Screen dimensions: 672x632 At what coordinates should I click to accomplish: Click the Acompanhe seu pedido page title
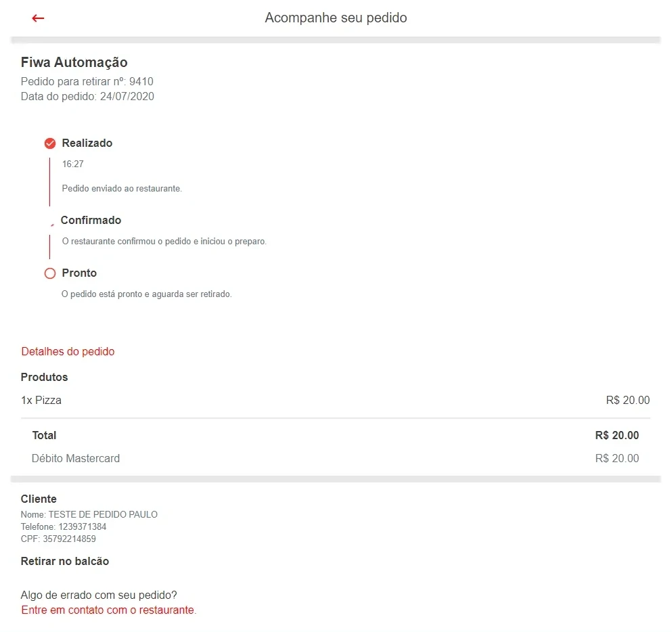point(336,18)
